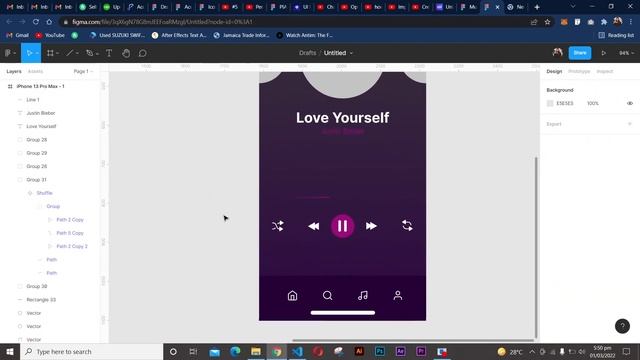Select the Shape tool
The width and height of the screenshot is (640, 360).
click(x=70, y=53)
